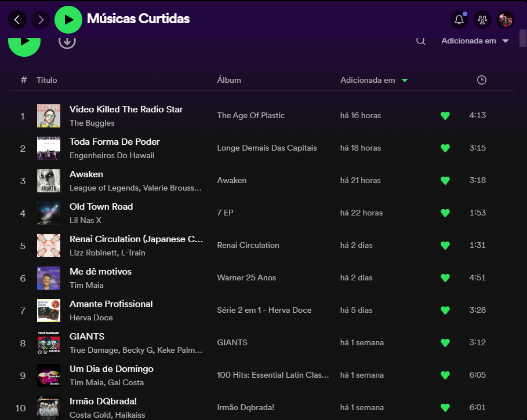Screen dimensions: 527x420
Task: Open artist Costa Gold
Action: pyautogui.click(x=90, y=415)
